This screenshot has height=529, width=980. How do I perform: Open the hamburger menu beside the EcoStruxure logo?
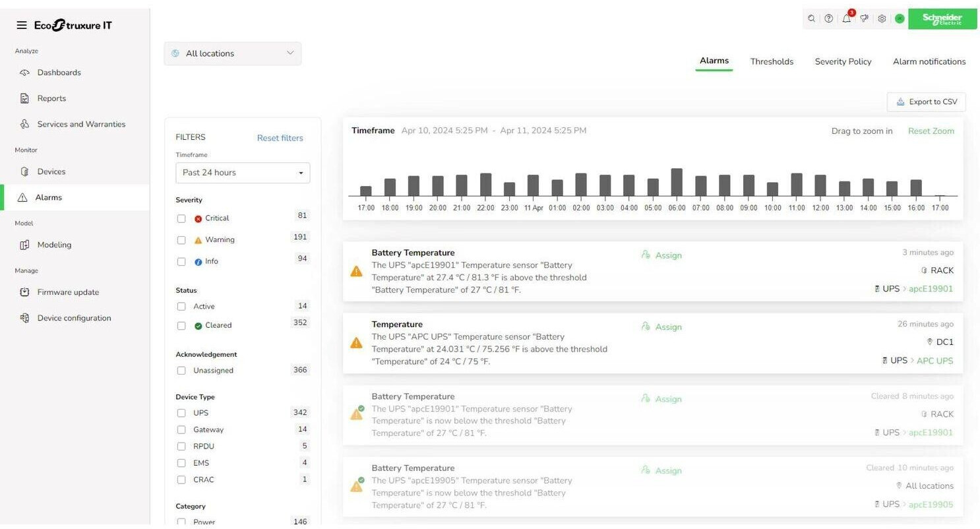[x=22, y=25]
